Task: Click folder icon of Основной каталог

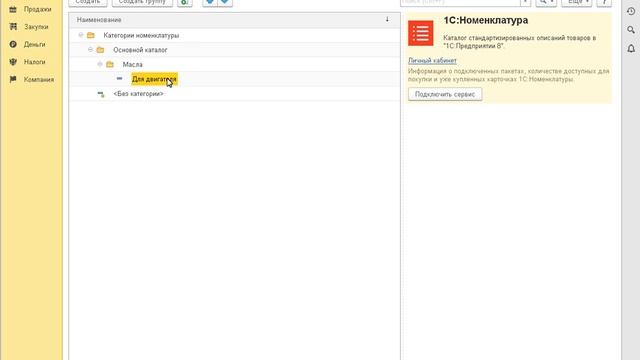Action: coord(100,50)
